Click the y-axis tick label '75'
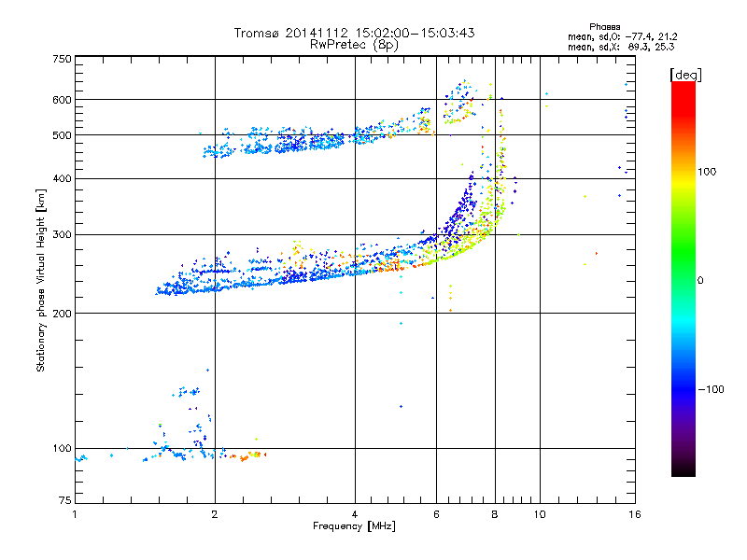 (x=64, y=500)
